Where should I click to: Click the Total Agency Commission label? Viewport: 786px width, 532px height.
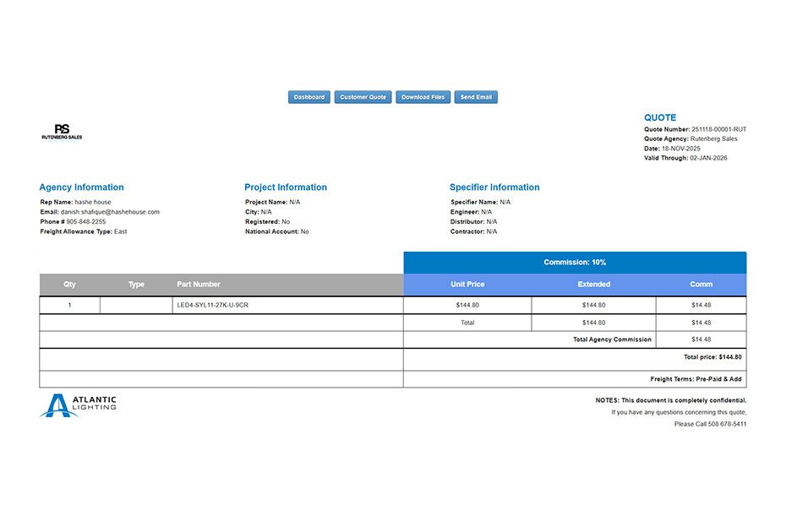pyautogui.click(x=612, y=339)
